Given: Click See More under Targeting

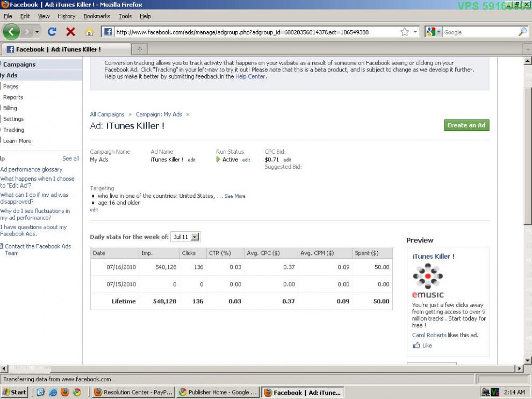Looking at the screenshot, I should coord(235,196).
